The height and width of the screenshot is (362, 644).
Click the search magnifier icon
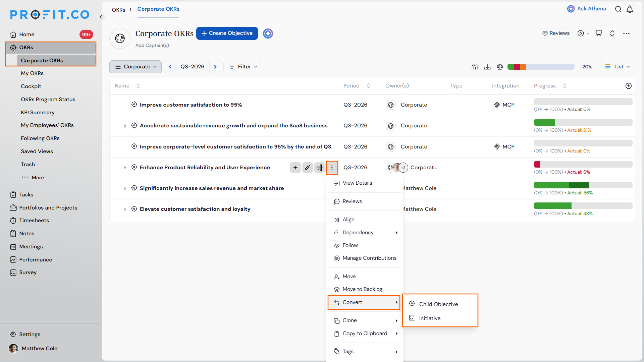(x=618, y=9)
